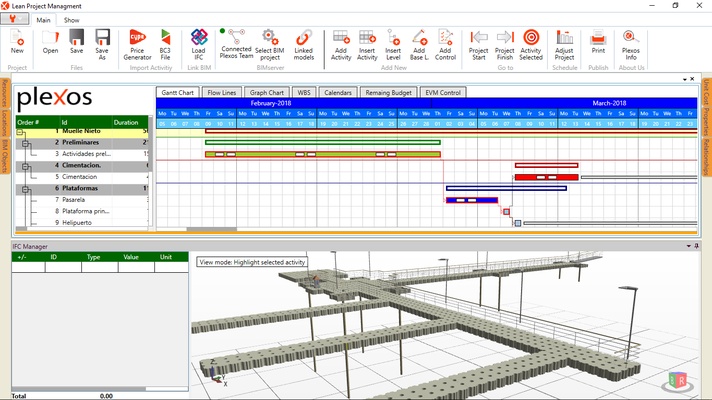This screenshot has width=712, height=400.
Task: Select the Plataforma prin... row
Action: pos(82,211)
